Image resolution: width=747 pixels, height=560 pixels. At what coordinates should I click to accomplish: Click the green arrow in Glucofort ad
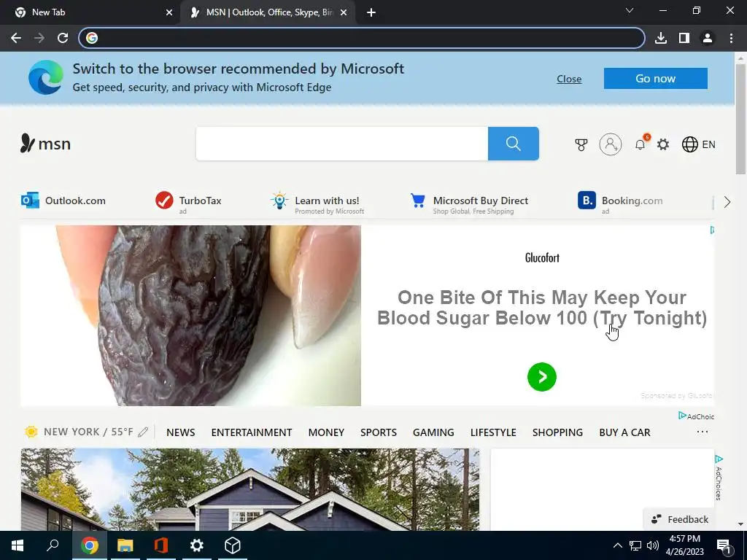tap(542, 377)
